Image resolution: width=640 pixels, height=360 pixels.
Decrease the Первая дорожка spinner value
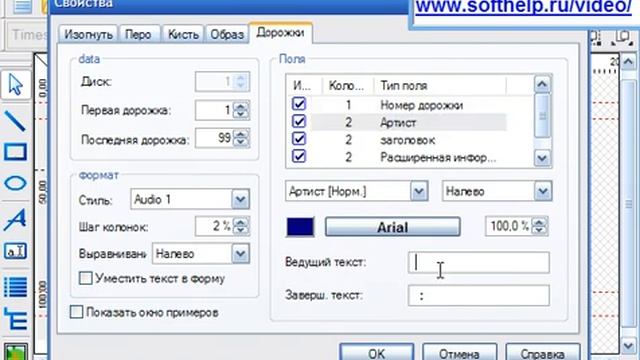pos(241,115)
